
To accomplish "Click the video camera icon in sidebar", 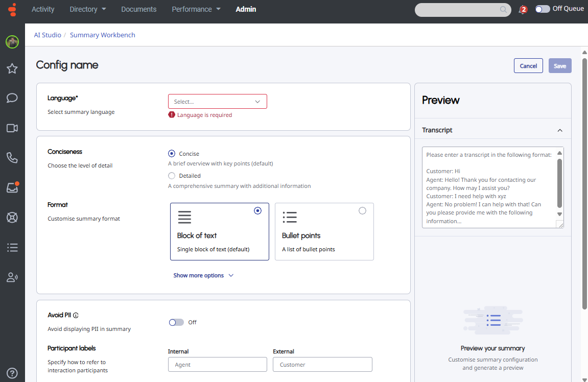I will [12, 128].
